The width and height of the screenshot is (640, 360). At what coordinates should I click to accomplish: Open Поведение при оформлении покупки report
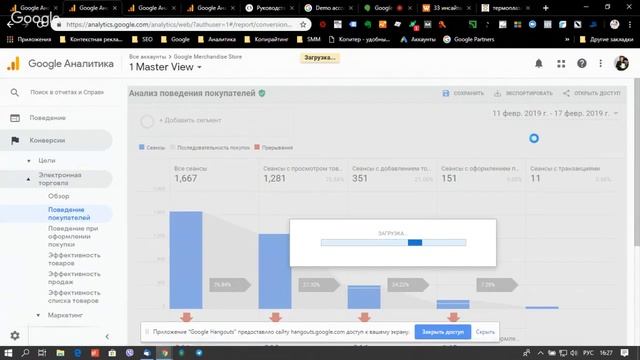pos(73,236)
